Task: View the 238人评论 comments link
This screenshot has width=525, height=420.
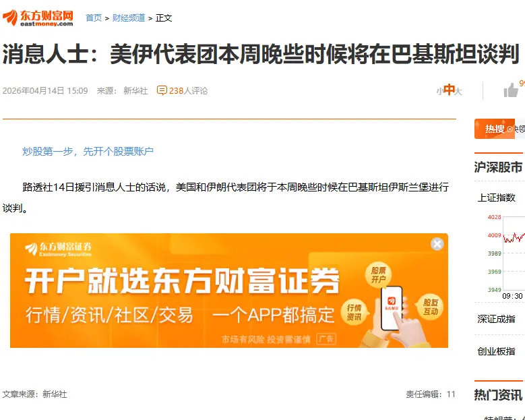Action: pos(188,91)
